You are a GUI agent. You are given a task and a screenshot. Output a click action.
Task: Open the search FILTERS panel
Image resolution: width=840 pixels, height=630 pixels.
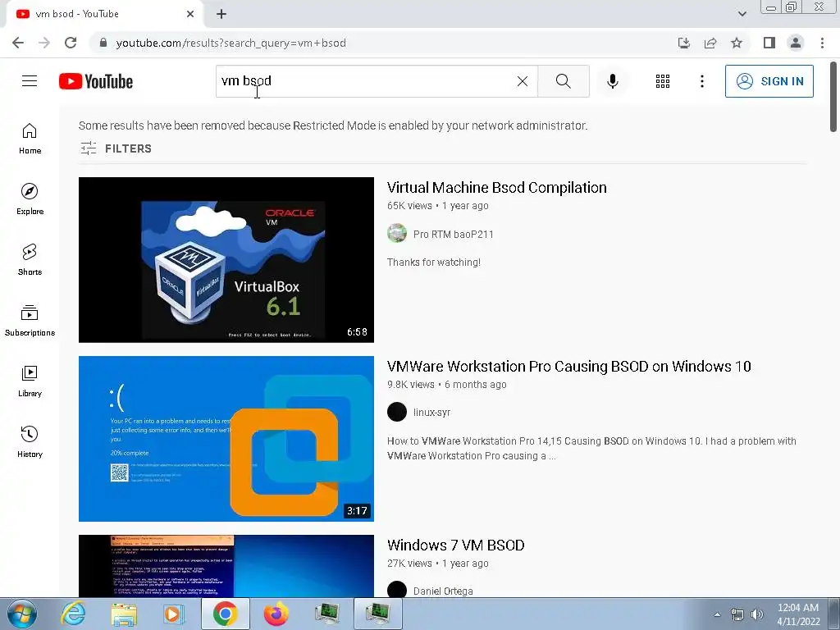click(116, 148)
